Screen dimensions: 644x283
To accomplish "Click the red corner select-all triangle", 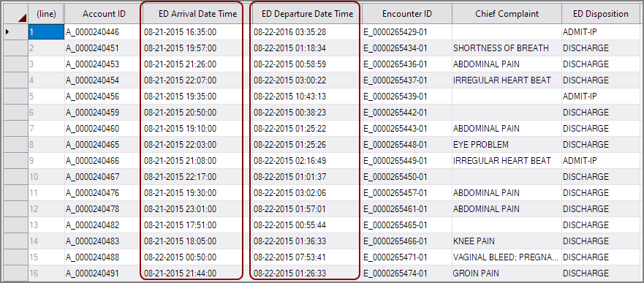I will (22, 18).
